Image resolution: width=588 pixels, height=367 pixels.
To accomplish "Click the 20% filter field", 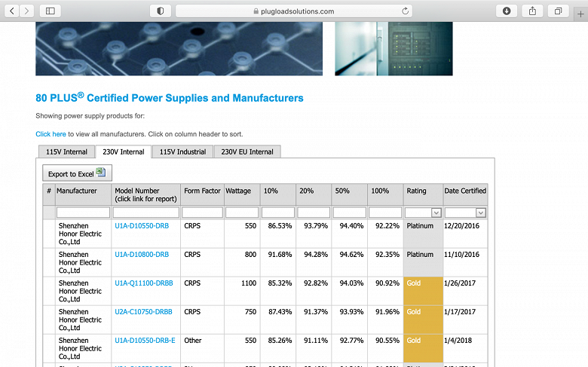I will tap(314, 213).
